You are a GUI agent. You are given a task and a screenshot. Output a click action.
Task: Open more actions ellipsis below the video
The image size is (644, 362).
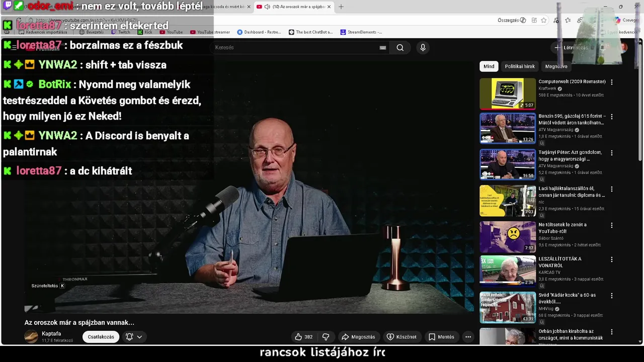pyautogui.click(x=468, y=337)
